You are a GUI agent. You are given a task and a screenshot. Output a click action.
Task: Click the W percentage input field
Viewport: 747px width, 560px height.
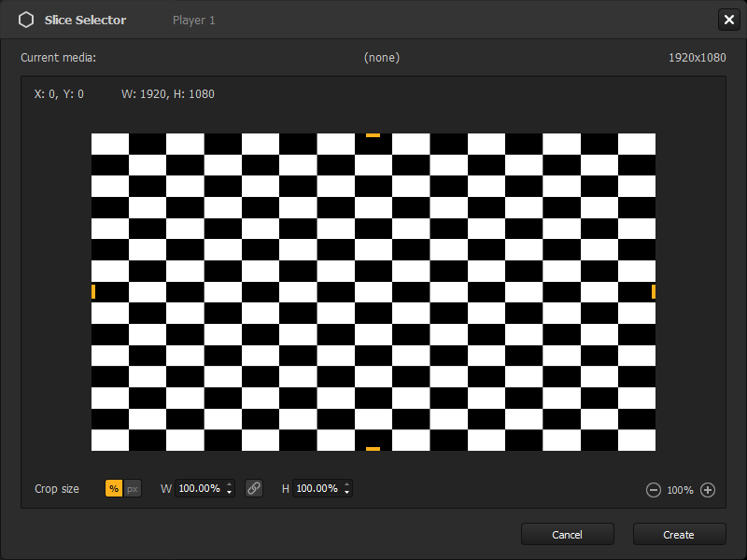(x=200, y=488)
